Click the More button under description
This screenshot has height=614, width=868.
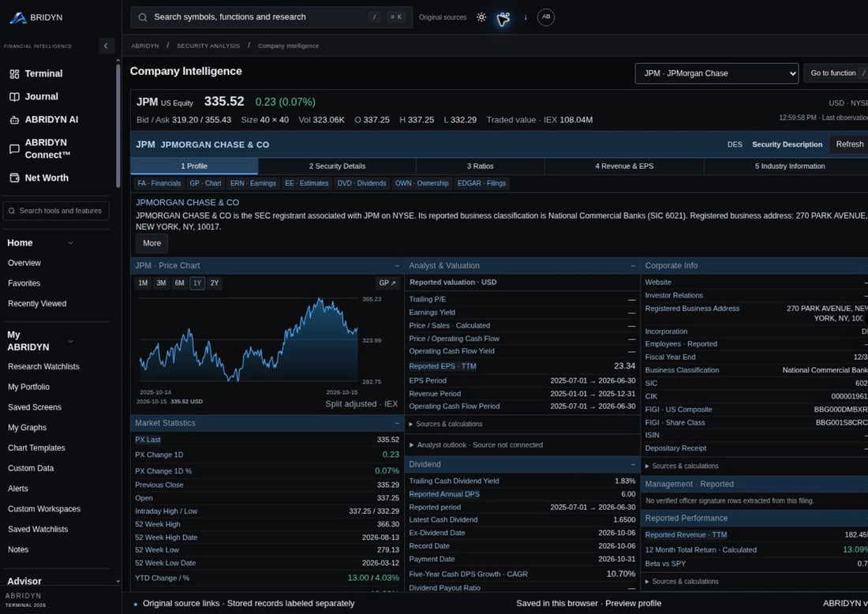point(152,244)
